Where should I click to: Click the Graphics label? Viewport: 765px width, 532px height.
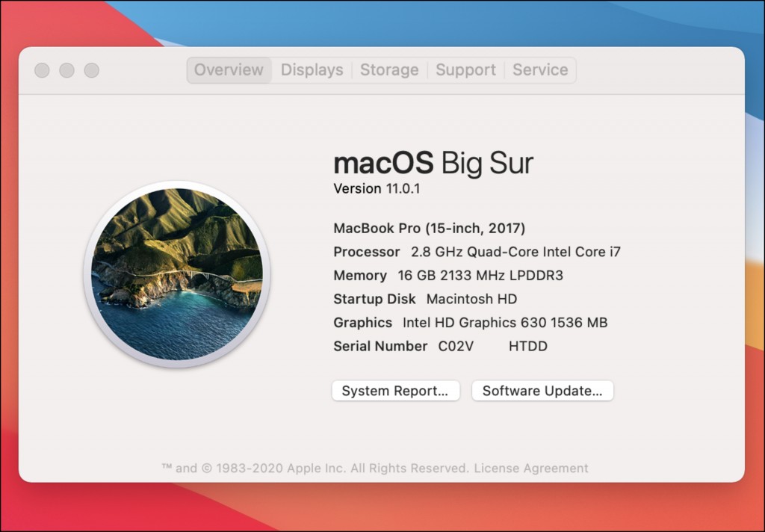362,323
